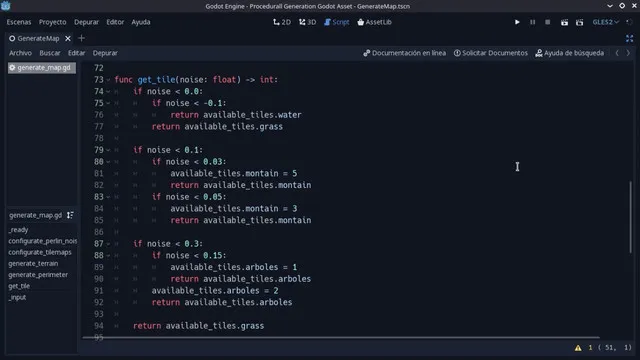Click the method list title generate_map.gd

click(35, 215)
